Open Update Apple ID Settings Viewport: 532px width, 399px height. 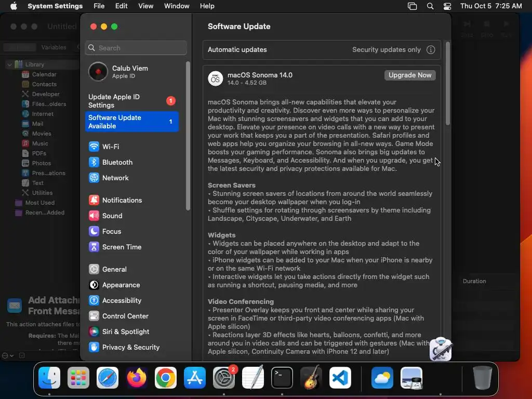pos(131,101)
